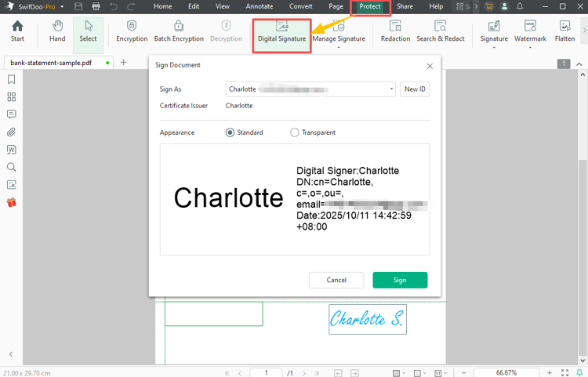Select the Hand tool
This screenshot has width=588, height=377.
point(57,31)
